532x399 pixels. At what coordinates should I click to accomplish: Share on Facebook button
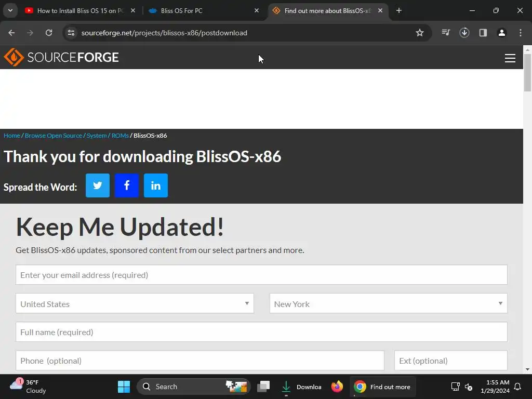(x=127, y=185)
